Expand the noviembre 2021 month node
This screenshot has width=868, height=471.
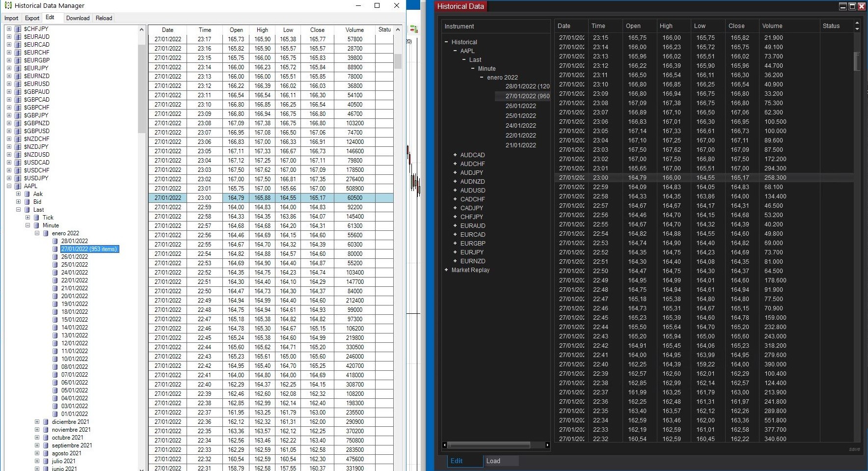[37, 430]
